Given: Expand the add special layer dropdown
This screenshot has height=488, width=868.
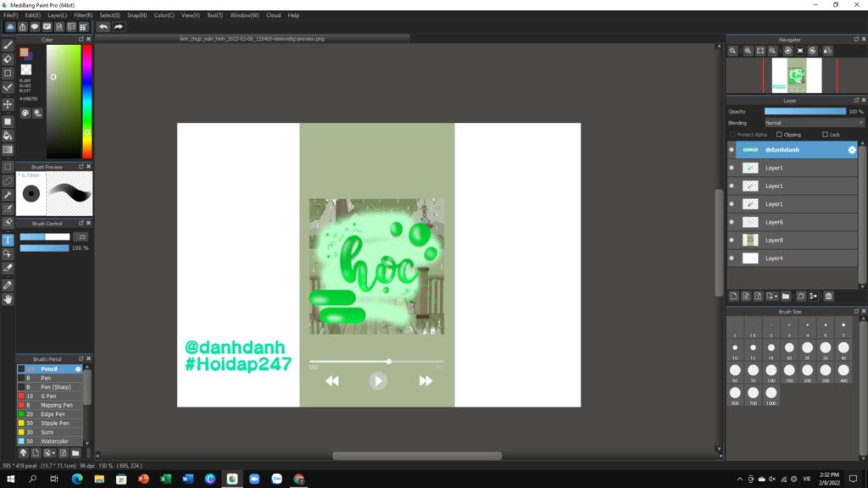Looking at the screenshot, I should [773, 296].
